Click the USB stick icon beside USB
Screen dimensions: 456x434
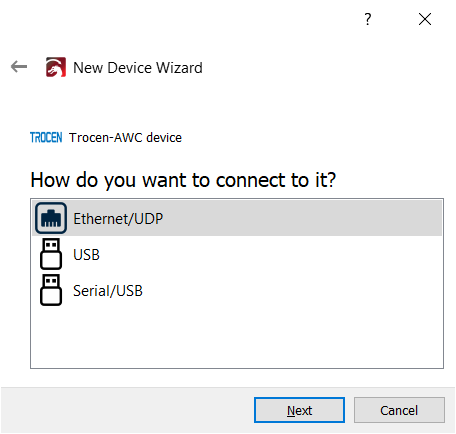pos(51,254)
